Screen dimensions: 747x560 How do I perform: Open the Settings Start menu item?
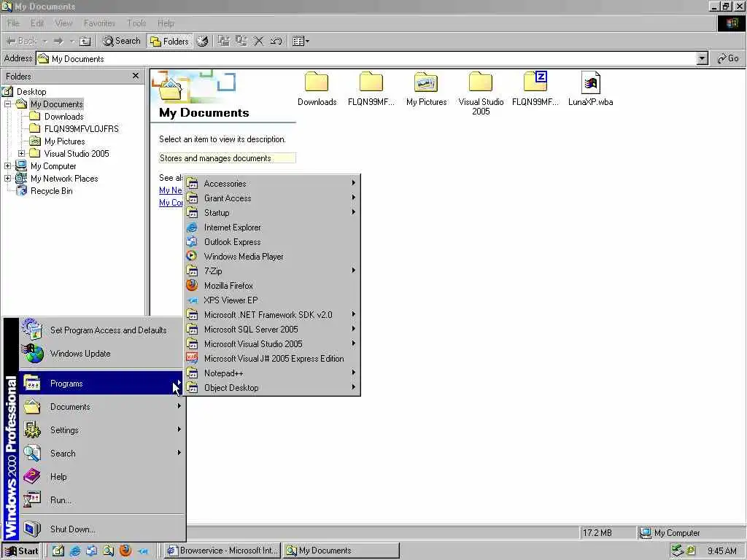pos(101,430)
